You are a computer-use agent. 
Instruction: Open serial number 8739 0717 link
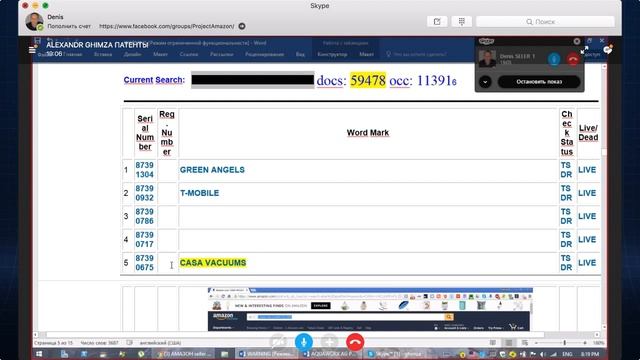coord(145,240)
